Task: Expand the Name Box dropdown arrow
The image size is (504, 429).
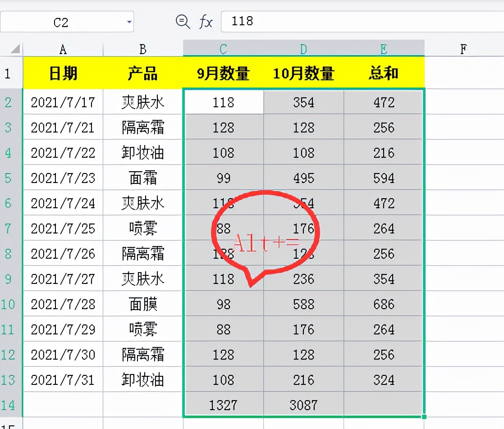Action: point(129,22)
